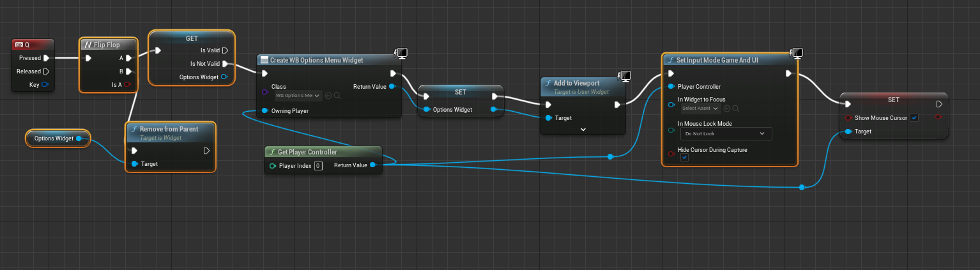Click Options Widget output pin on SET node
Image resolution: width=980 pixels, height=270 pixels.
click(494, 110)
